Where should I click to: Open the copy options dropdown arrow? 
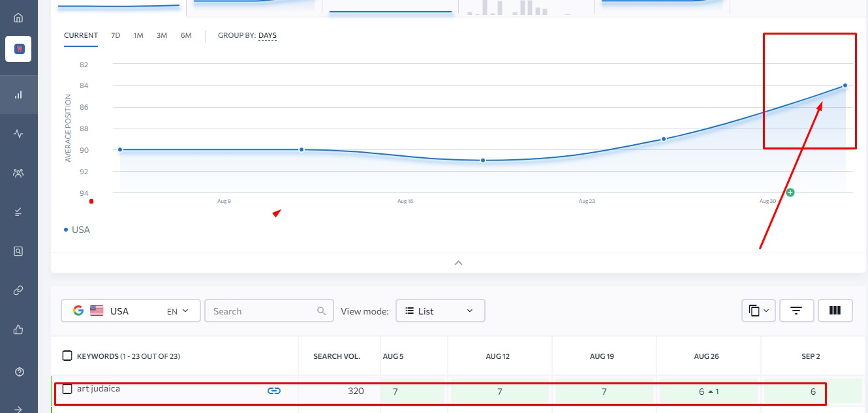click(767, 311)
